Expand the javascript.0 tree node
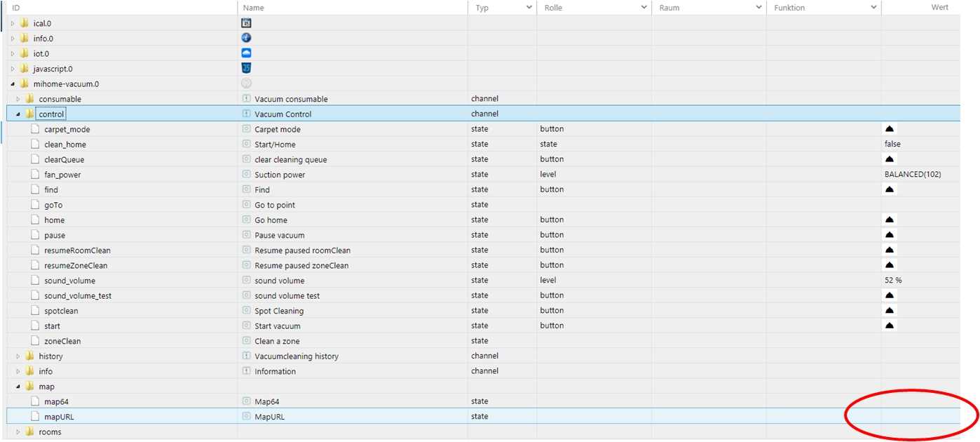 coord(13,69)
